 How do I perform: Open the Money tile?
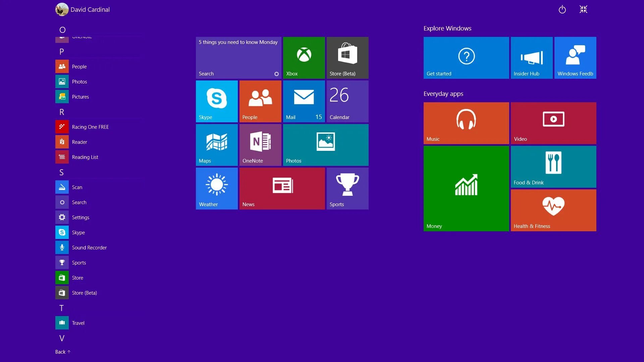click(x=466, y=188)
